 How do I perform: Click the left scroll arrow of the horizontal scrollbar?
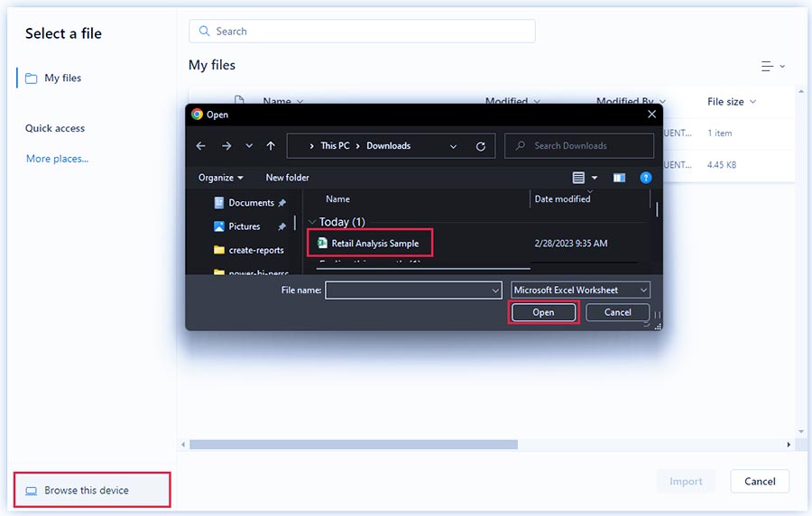[183, 445]
